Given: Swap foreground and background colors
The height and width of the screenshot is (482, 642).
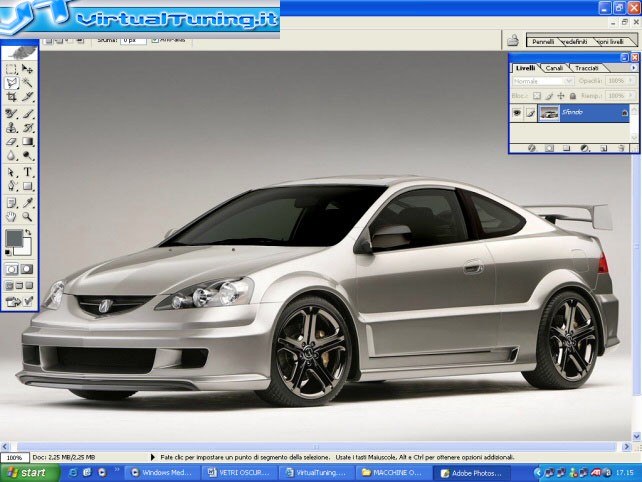Looking at the screenshot, I should pyautogui.click(x=28, y=232).
